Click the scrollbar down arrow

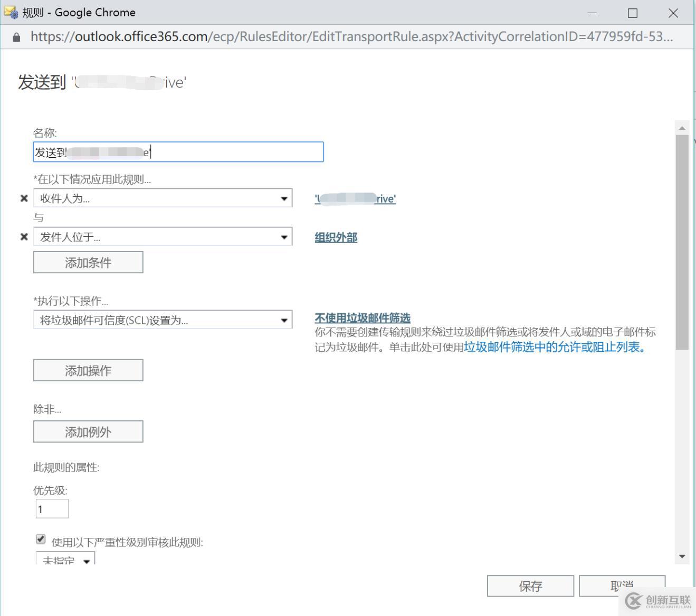(682, 556)
